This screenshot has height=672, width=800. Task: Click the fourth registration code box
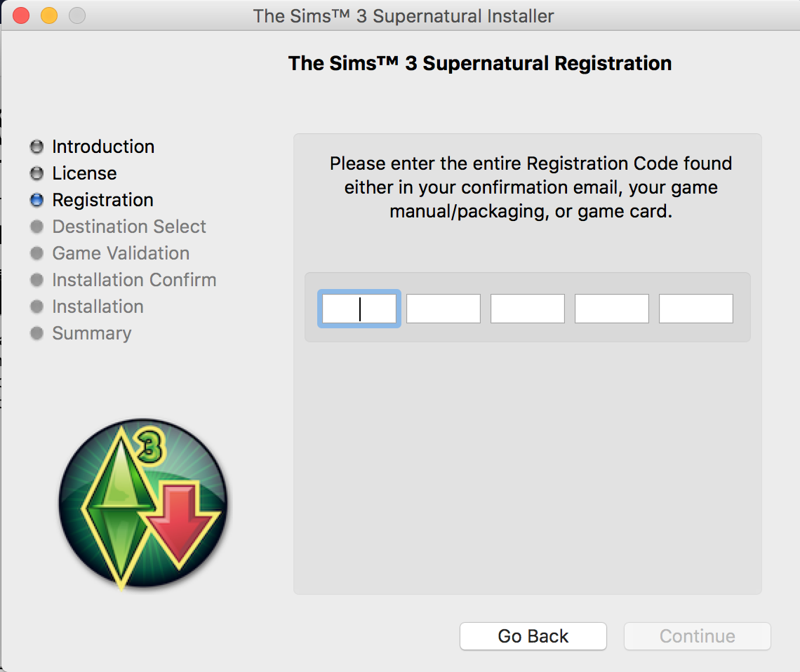tap(612, 309)
